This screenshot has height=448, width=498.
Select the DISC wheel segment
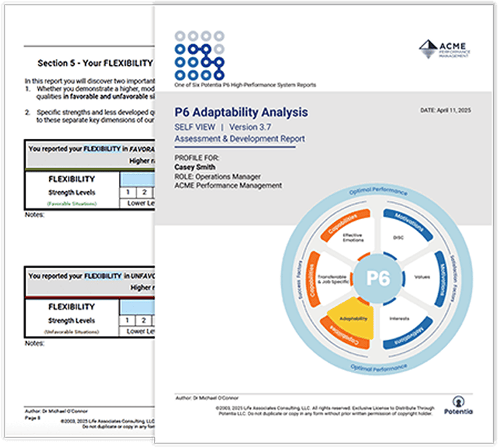(398, 238)
